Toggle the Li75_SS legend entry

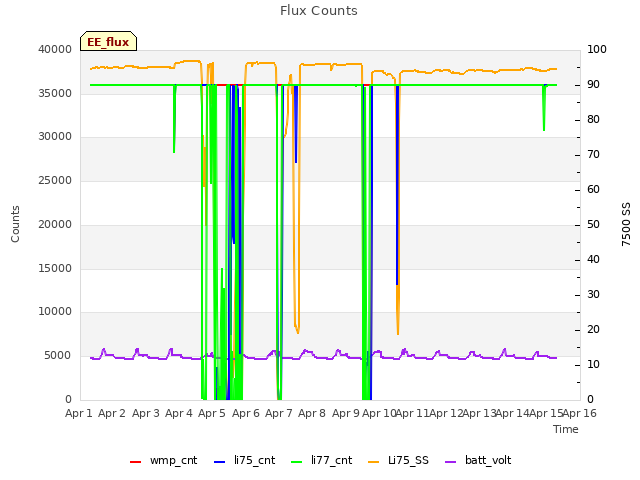398,461
